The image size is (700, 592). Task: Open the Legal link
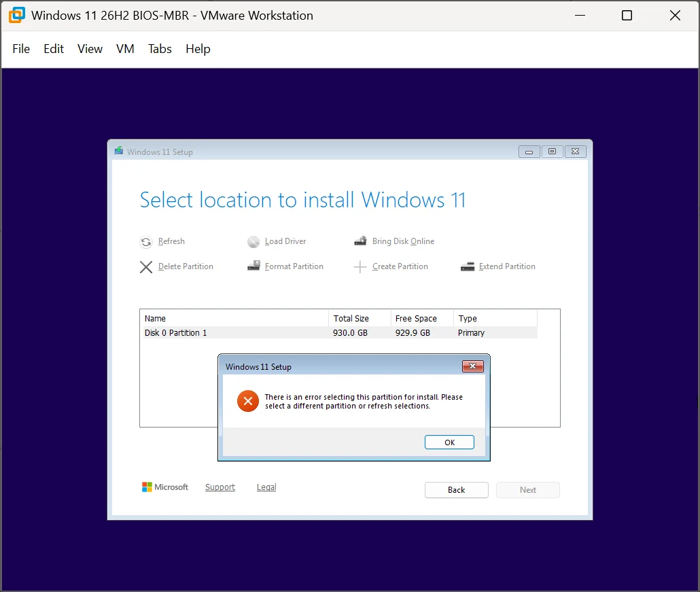click(266, 487)
